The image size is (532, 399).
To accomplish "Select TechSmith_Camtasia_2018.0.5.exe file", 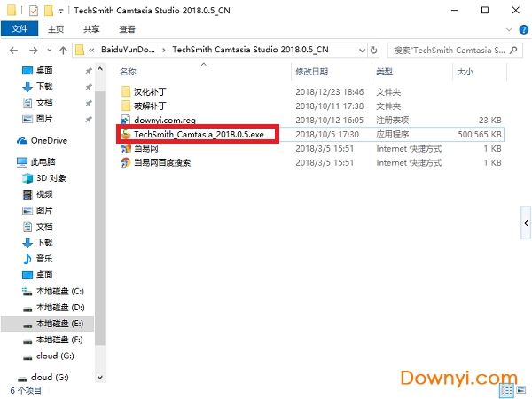I will tap(199, 135).
